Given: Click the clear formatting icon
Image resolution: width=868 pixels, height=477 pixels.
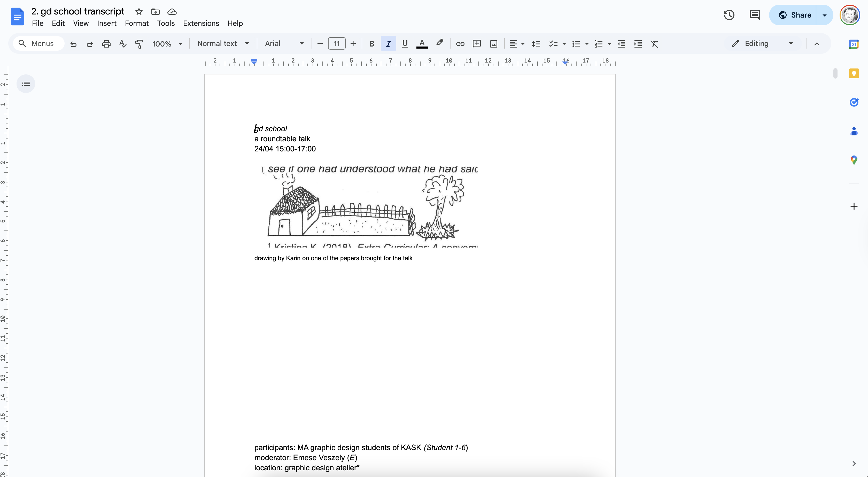Looking at the screenshot, I should pos(654,44).
